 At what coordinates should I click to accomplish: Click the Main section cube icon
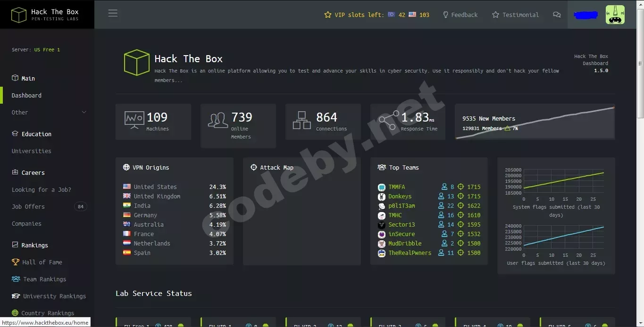[x=15, y=78]
